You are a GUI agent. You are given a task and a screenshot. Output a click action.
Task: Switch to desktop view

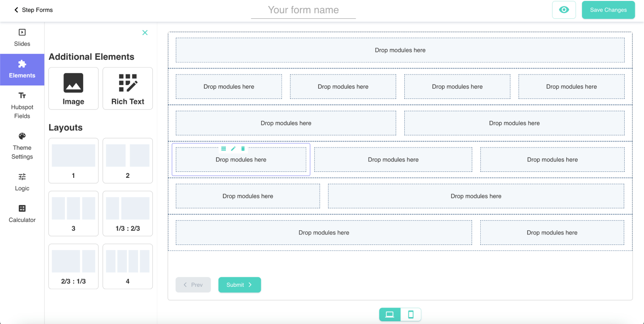tap(390, 314)
